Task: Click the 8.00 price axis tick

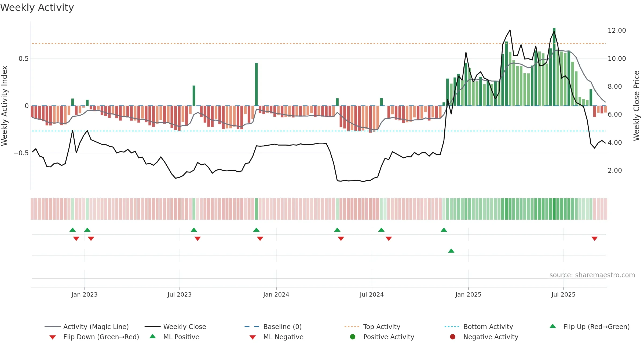Action: coord(615,86)
